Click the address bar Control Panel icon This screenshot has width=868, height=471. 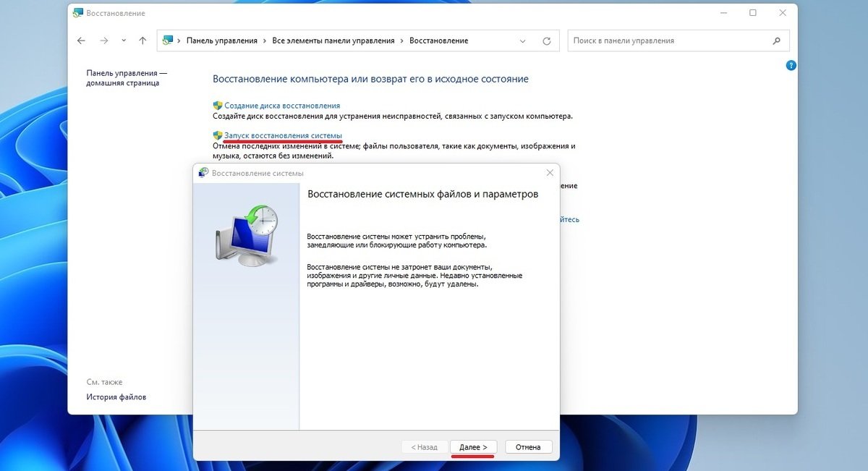(168, 41)
